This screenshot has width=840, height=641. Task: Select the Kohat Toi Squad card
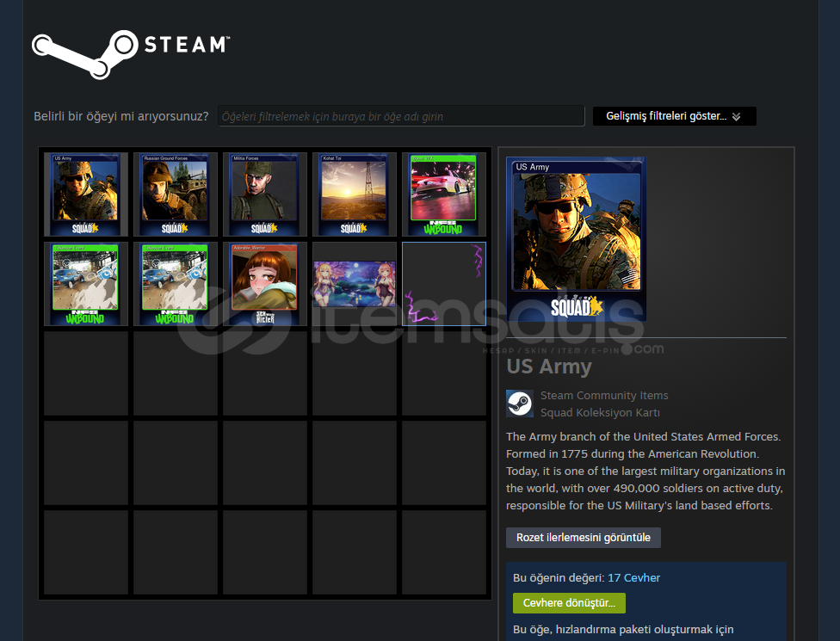coord(354,194)
